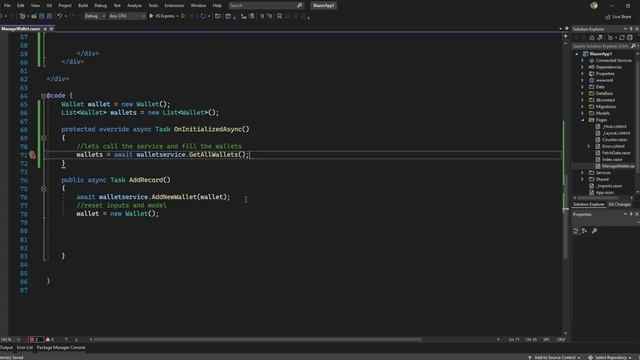Open the Tools menu
This screenshot has height=360, width=640.
point(153,5)
